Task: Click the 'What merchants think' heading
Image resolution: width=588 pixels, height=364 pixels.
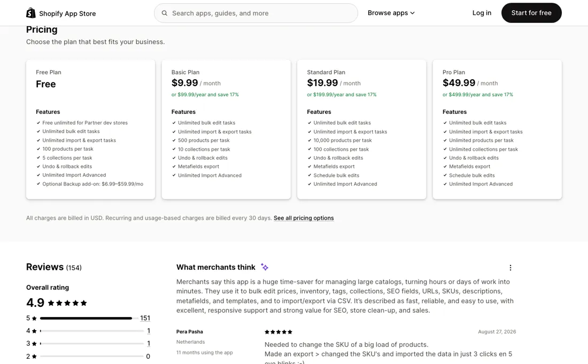Action: (215, 267)
